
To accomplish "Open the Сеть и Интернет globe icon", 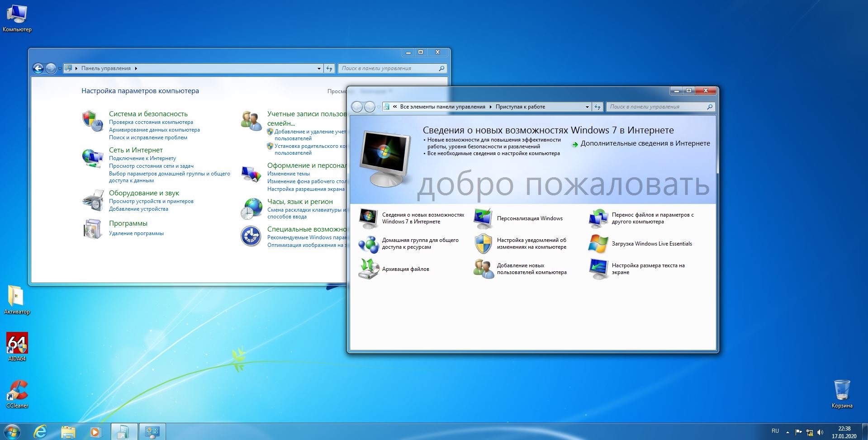I will click(x=92, y=158).
